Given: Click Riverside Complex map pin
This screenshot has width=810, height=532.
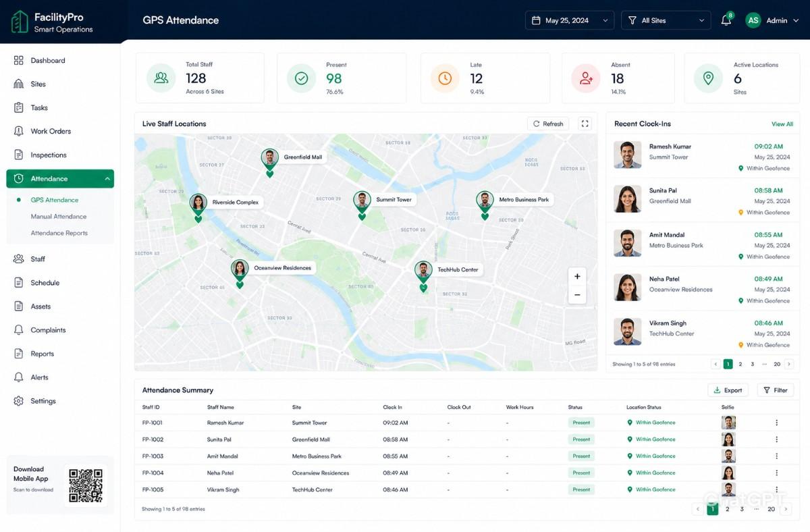Looking at the screenshot, I should pyautogui.click(x=198, y=207).
